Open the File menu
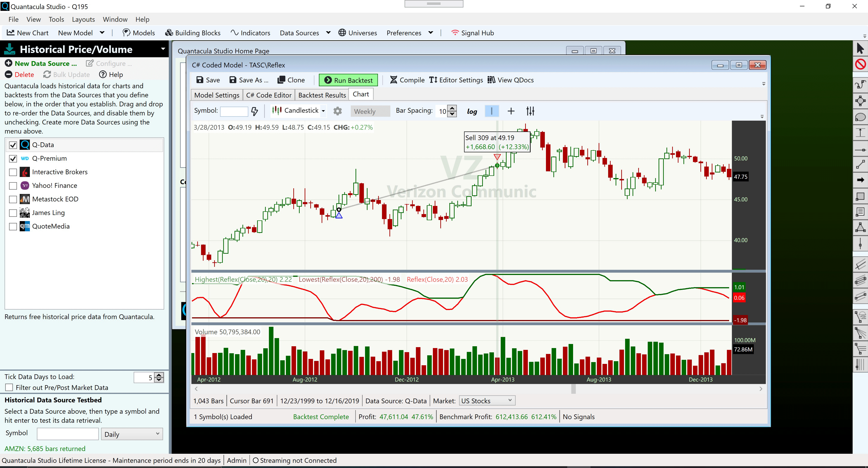Screen dimensions: 868x468 tap(14, 19)
